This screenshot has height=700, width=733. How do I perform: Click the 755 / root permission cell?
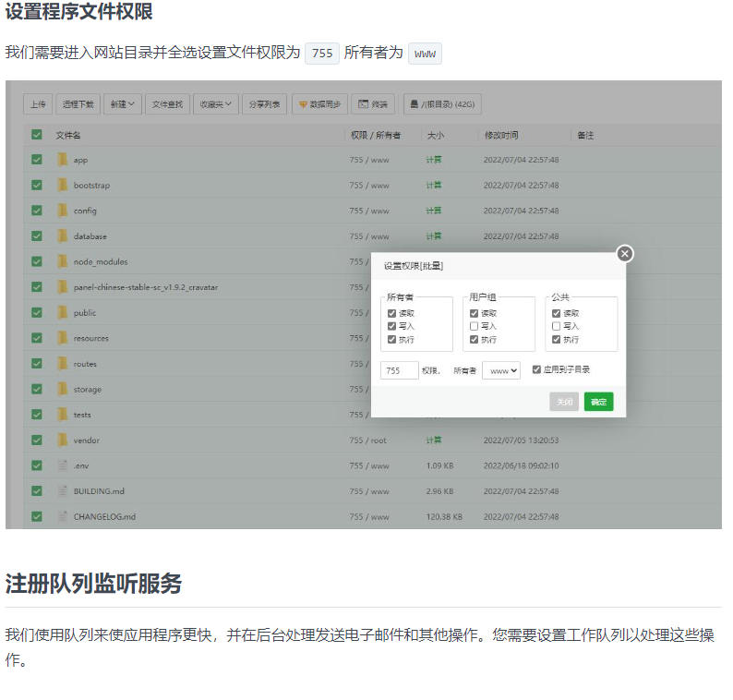point(368,441)
